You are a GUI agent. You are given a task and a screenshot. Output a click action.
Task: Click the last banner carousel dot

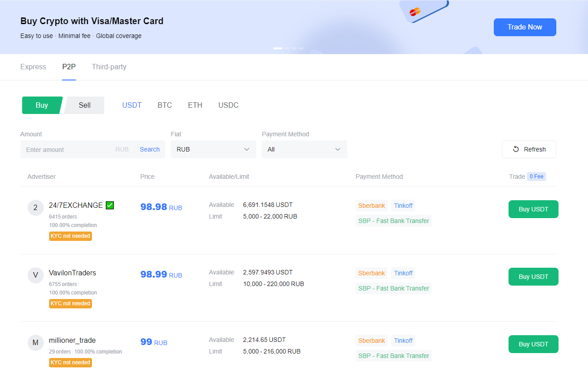301,48
